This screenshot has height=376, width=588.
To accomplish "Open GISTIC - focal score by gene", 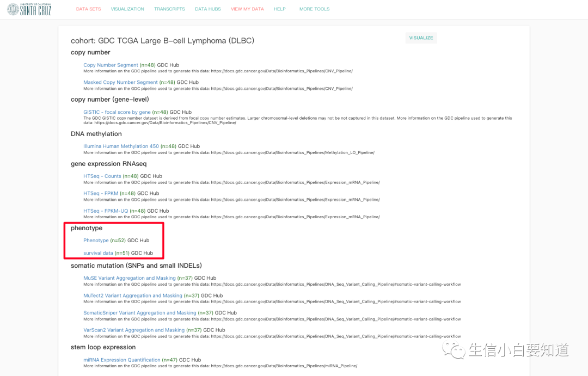I will (x=117, y=112).
